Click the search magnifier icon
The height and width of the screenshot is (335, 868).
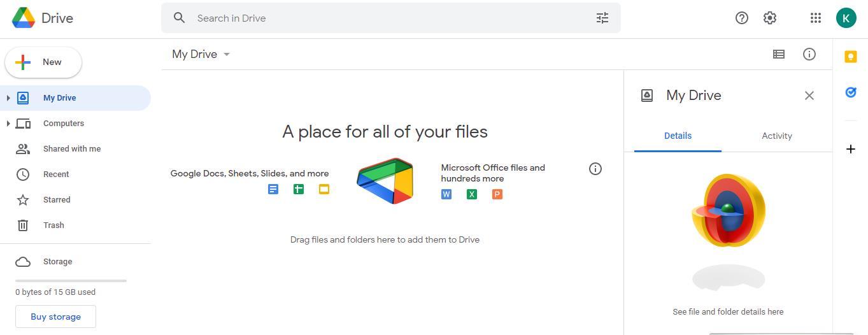coord(180,18)
